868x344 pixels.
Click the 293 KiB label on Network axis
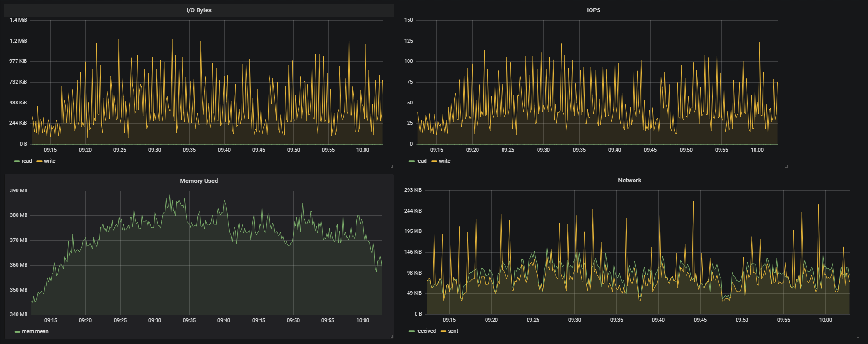pos(413,190)
